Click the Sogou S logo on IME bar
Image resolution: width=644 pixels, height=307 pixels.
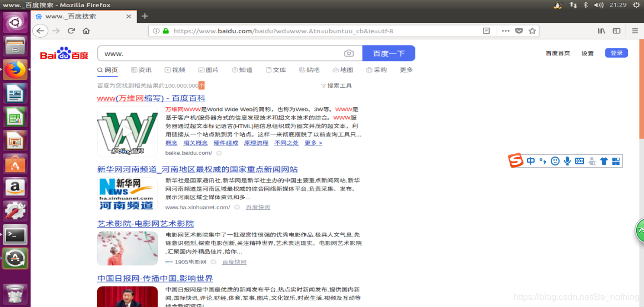516,160
